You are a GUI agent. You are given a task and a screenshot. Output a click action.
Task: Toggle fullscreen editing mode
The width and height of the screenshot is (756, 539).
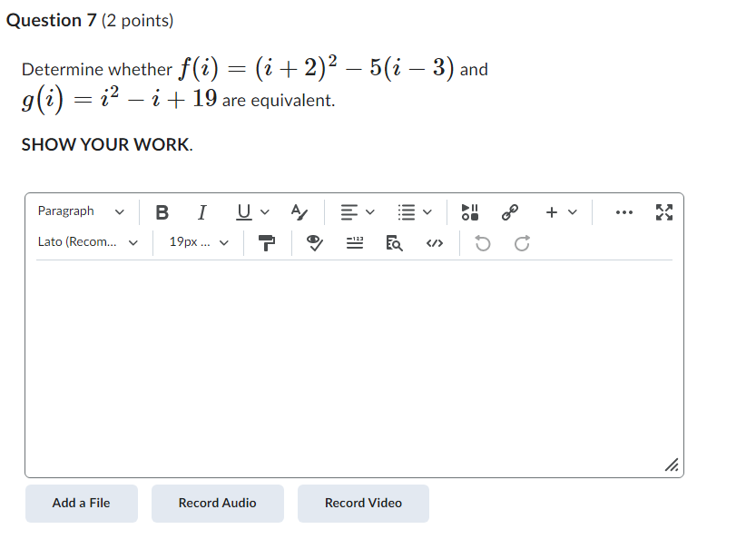pos(664,211)
